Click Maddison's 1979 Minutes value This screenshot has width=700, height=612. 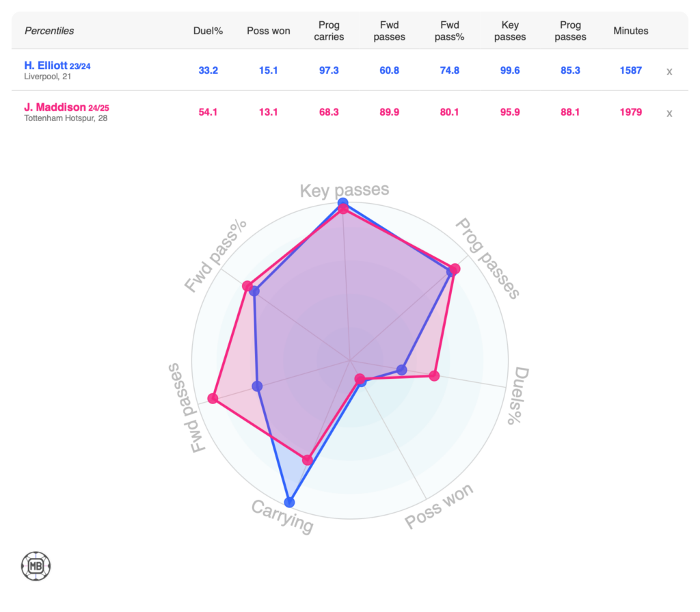[630, 112]
